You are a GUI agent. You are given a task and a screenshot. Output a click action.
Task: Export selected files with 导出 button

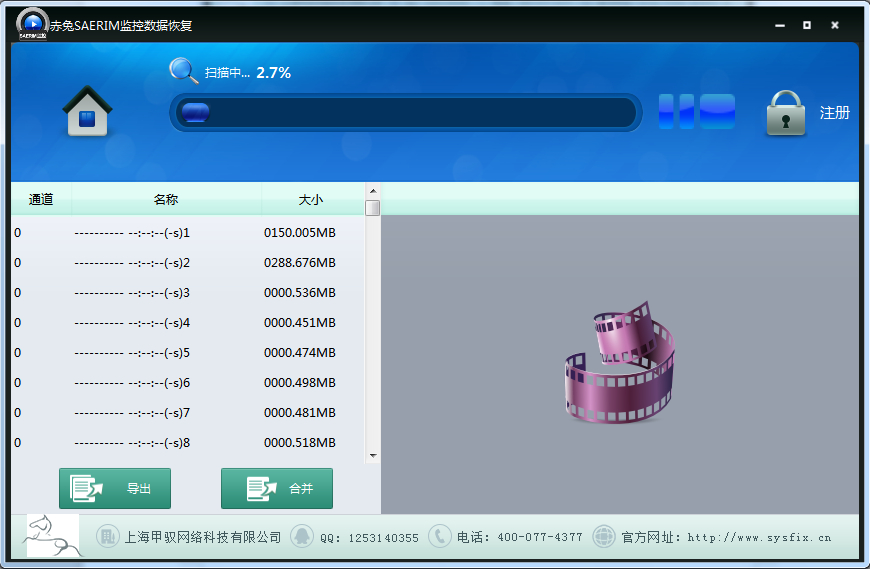coord(115,488)
